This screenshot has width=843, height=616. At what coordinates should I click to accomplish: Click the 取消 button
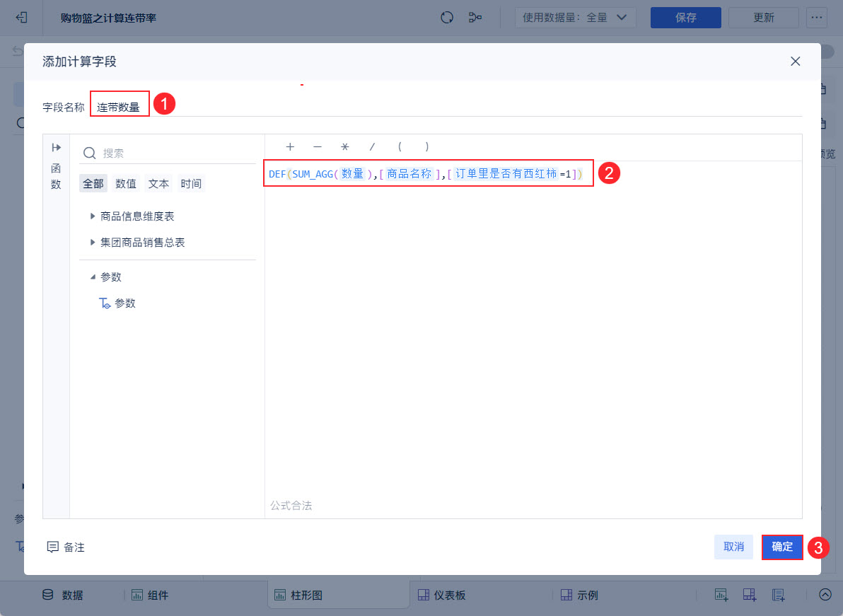point(733,547)
